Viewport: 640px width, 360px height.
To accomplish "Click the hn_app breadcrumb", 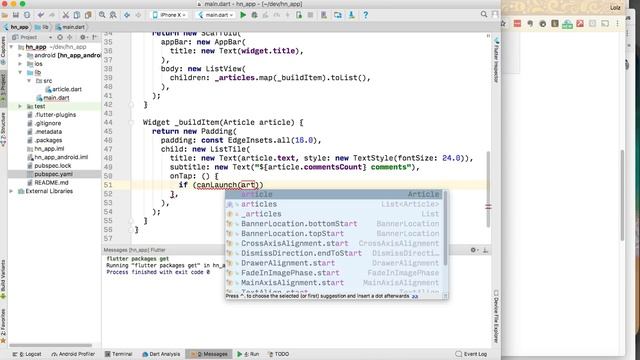I will point(16,27).
